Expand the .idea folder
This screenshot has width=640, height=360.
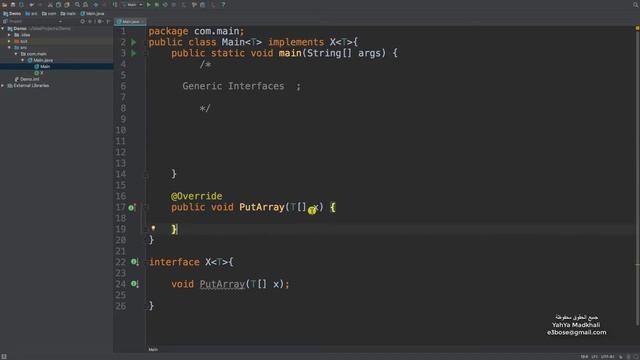(x=10, y=35)
